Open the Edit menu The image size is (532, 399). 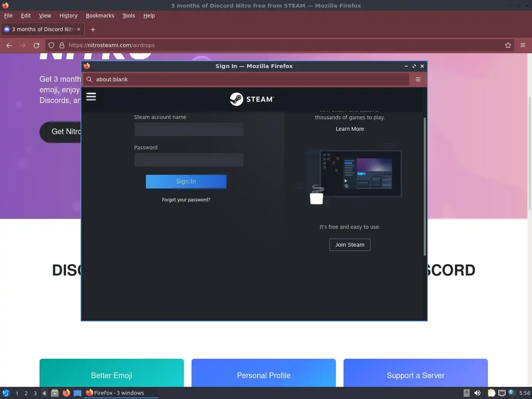pyautogui.click(x=26, y=16)
